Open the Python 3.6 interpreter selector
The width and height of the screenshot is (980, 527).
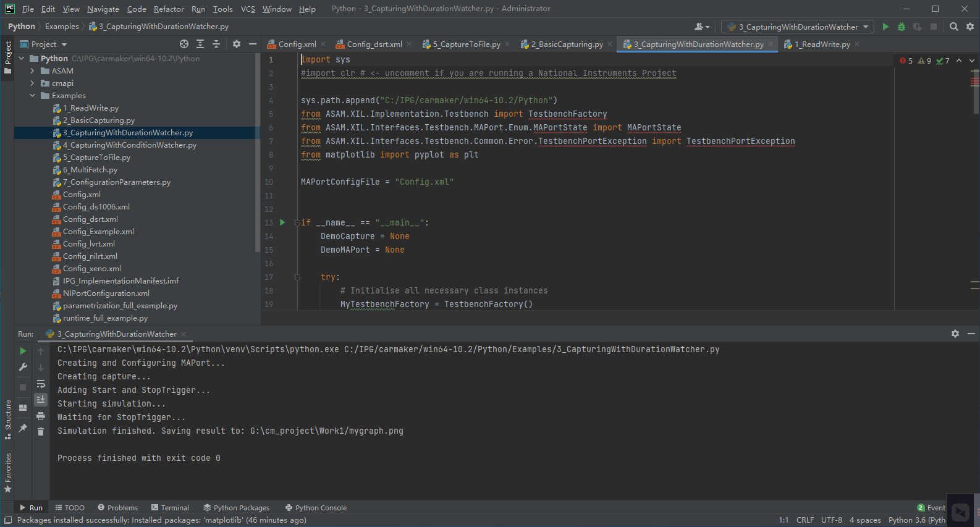916,520
